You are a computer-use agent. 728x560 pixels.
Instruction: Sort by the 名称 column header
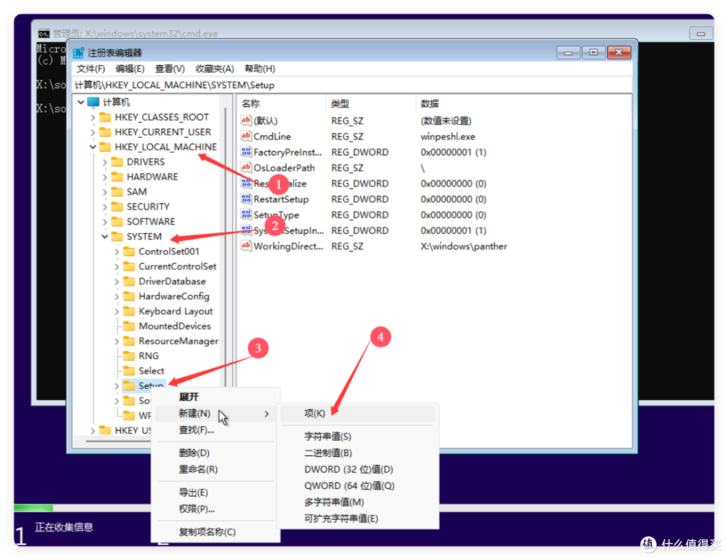point(282,104)
